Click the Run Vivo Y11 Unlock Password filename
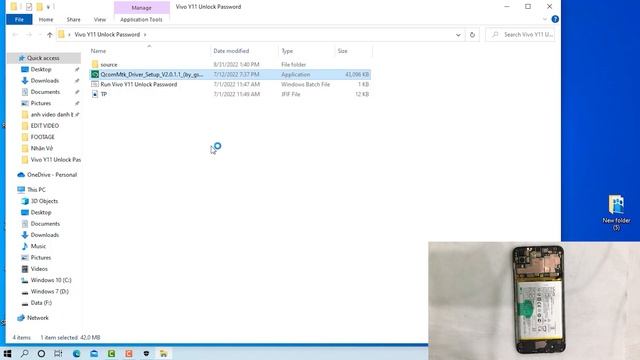The image size is (640, 360). 139,84
